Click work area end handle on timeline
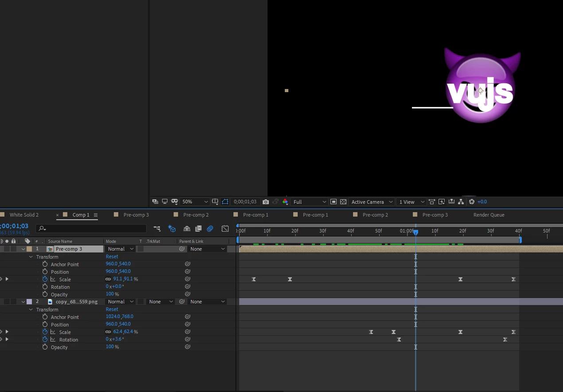563x392 pixels. click(x=520, y=240)
